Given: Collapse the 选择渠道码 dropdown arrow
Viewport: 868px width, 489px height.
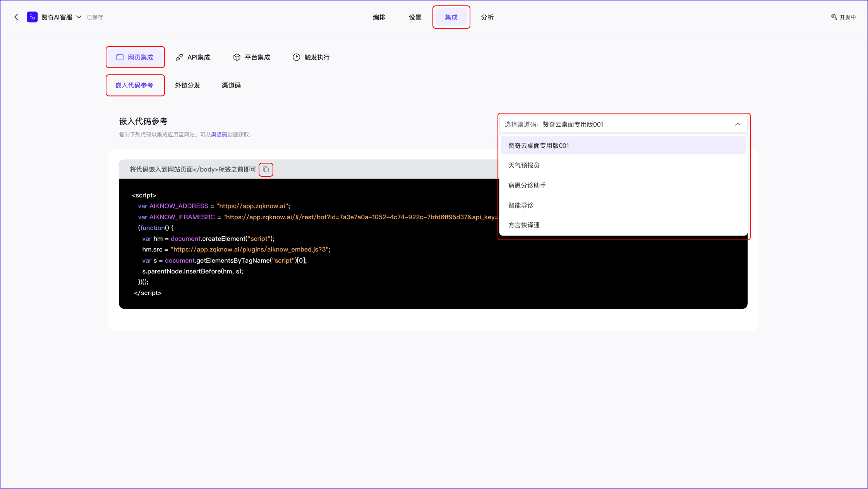Looking at the screenshot, I should pyautogui.click(x=737, y=124).
